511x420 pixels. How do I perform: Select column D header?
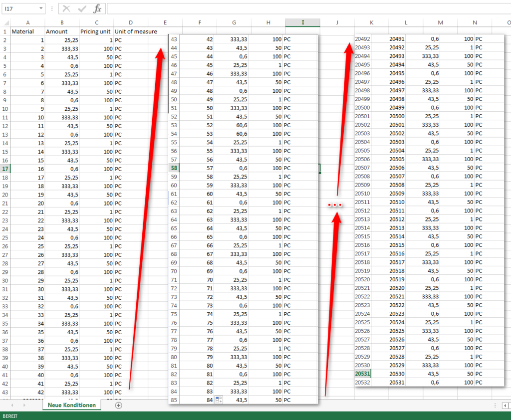pyautogui.click(x=131, y=22)
